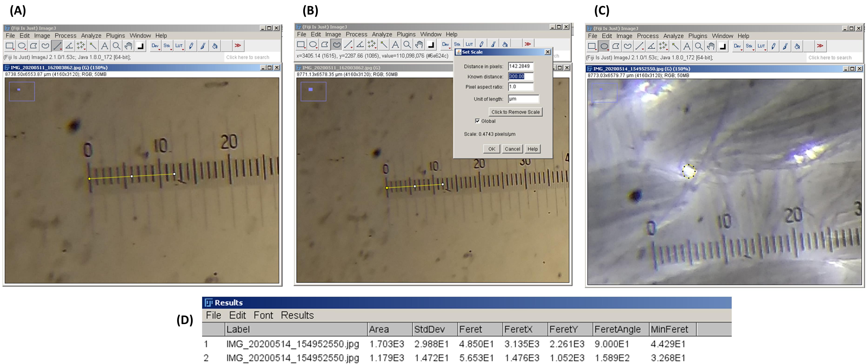
Task: Open the Dev dropdown in panel A toolbar
Action: pos(155,46)
